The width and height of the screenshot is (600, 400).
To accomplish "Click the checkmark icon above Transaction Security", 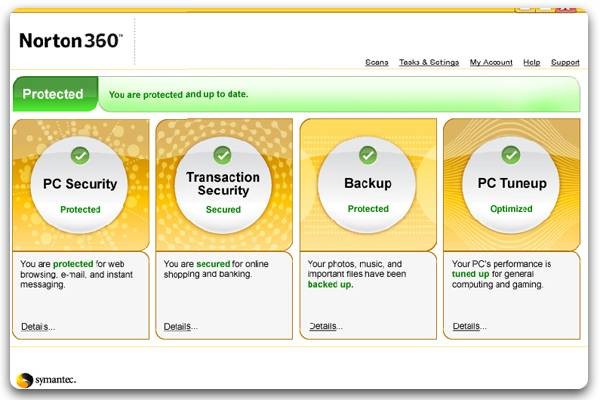I will 222,155.
